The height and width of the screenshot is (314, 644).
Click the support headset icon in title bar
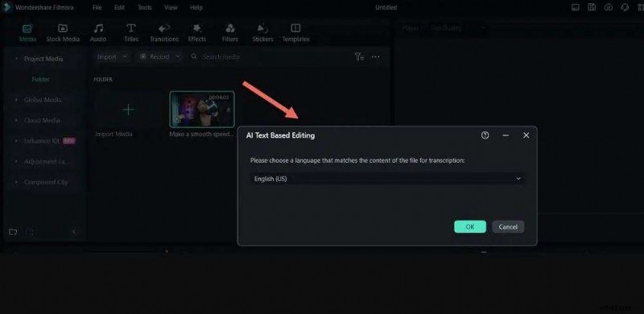tap(625, 7)
